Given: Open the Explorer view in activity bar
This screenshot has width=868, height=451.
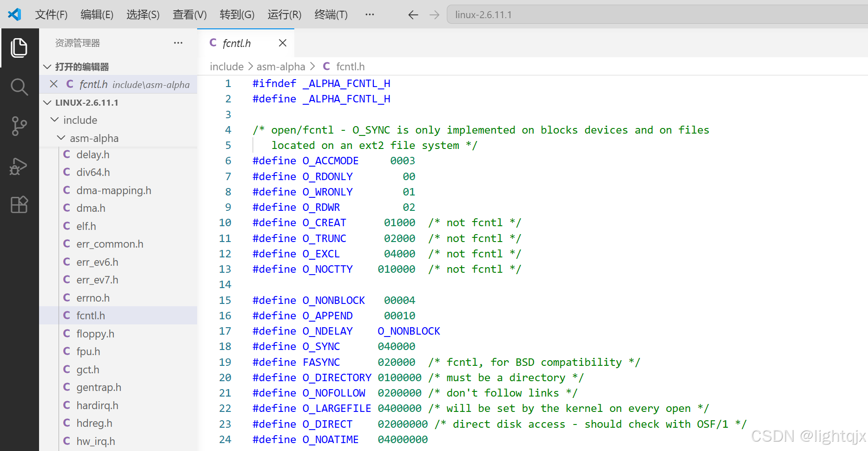Looking at the screenshot, I should pyautogui.click(x=19, y=48).
